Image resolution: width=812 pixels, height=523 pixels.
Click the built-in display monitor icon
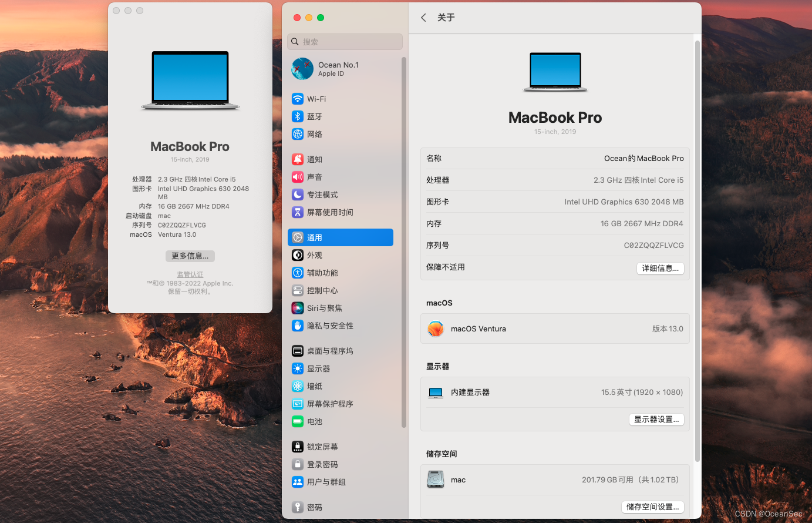[x=436, y=393]
